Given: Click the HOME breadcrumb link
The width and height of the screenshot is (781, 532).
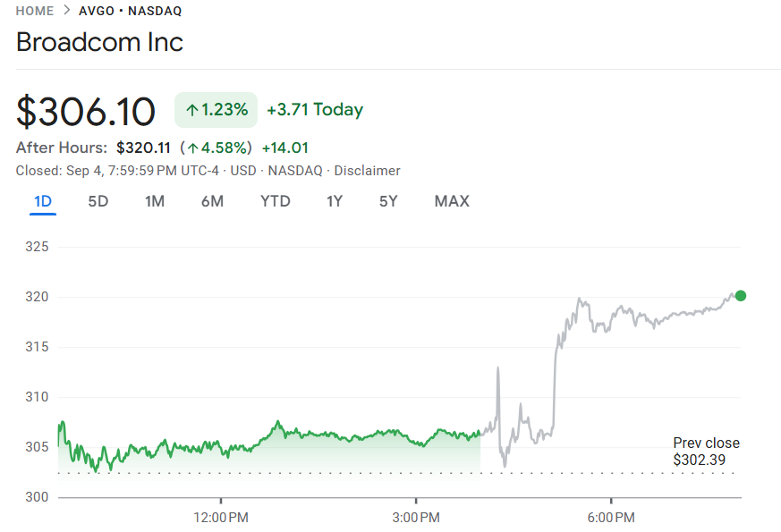Looking at the screenshot, I should coord(35,12).
